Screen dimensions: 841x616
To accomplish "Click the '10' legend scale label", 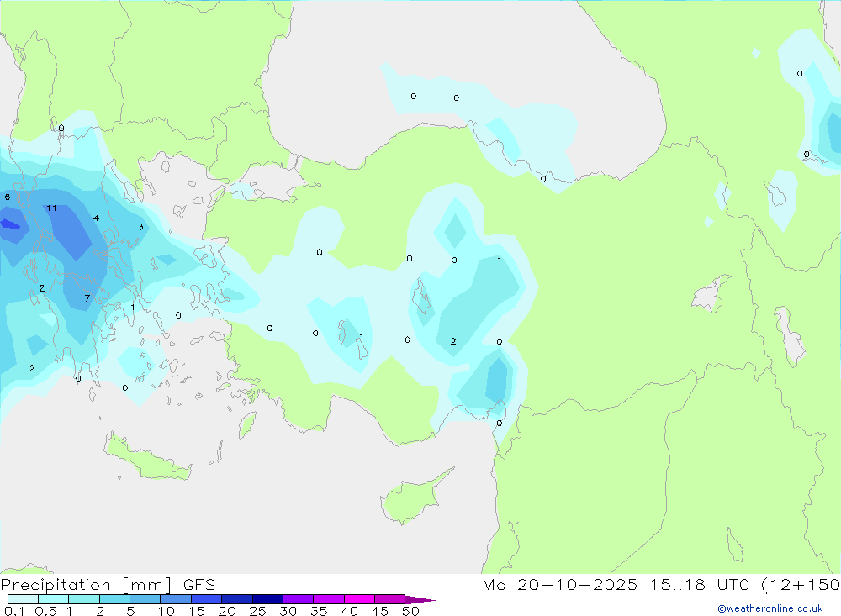I will [x=167, y=611].
